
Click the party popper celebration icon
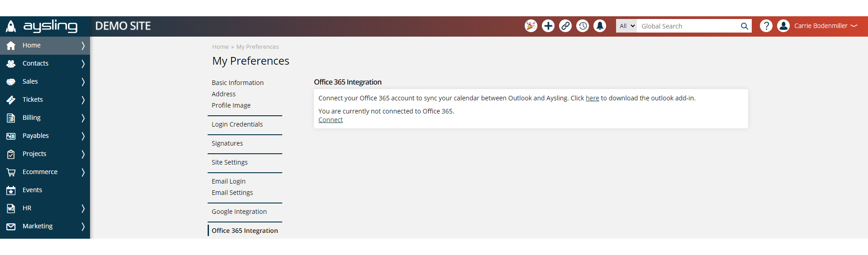[531, 26]
